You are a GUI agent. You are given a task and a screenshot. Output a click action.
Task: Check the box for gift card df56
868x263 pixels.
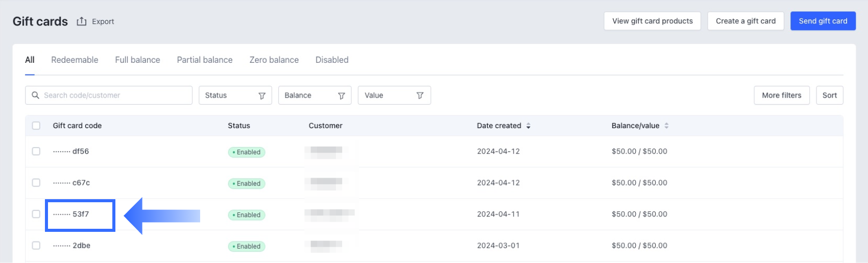[36, 151]
